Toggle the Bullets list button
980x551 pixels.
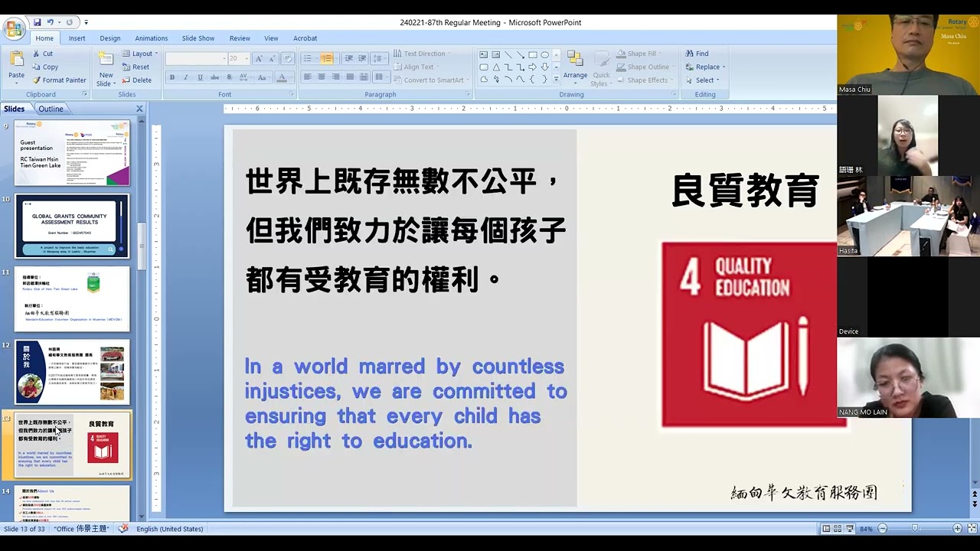(309, 58)
